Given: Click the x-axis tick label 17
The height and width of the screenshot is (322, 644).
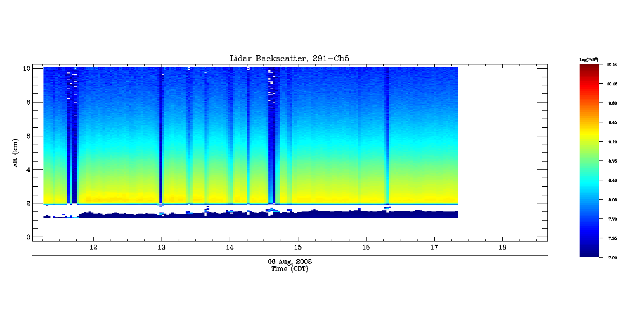Looking at the screenshot, I should click(434, 247).
